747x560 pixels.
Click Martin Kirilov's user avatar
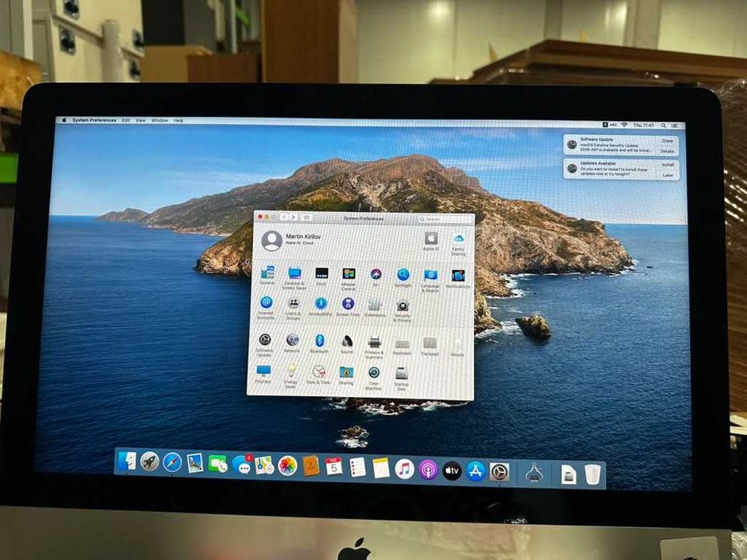coord(271,241)
